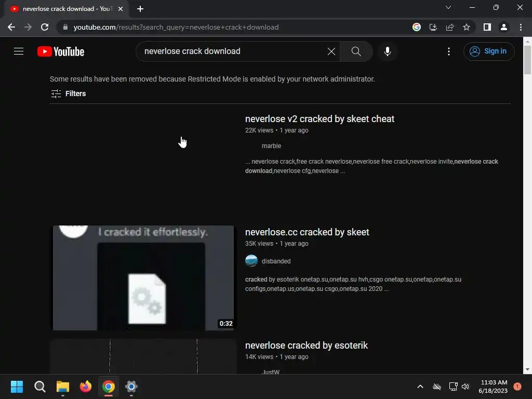The width and height of the screenshot is (532, 399).
Task: Open video 'neverlose cracked by esoterik'
Action: coord(306,345)
